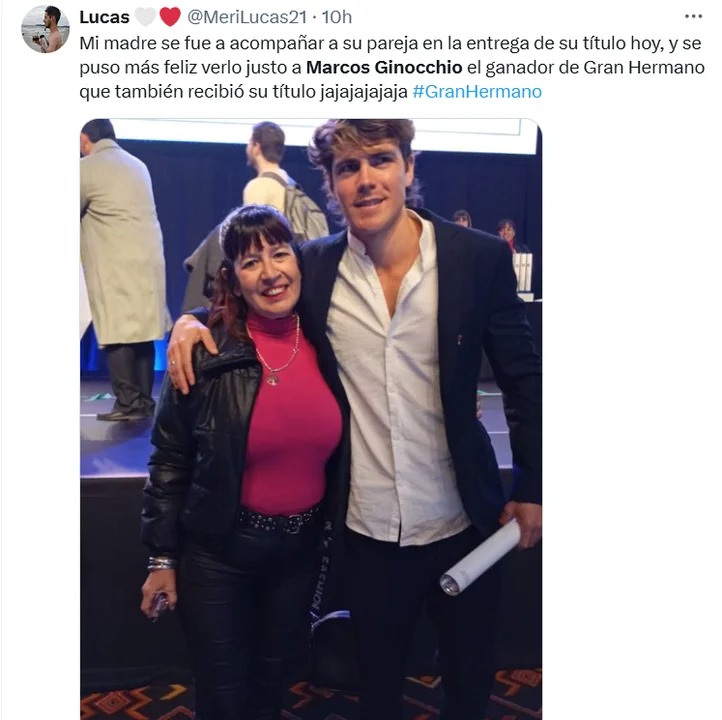The height and width of the screenshot is (720, 722).
Task: Click the red heart emoji beside Lucas
Action: 170,17
